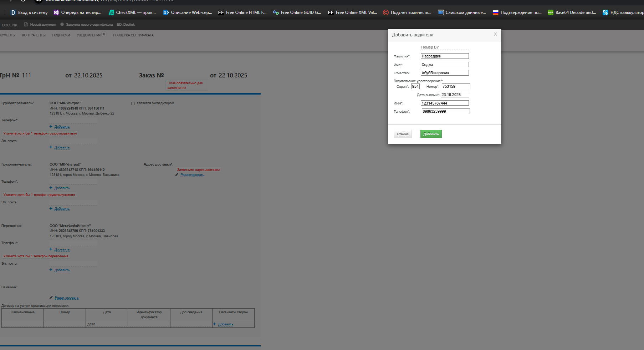Screen dimensions: 644x350
Task: Click the EDI.Doclink link
Action: pyautogui.click(x=126, y=25)
